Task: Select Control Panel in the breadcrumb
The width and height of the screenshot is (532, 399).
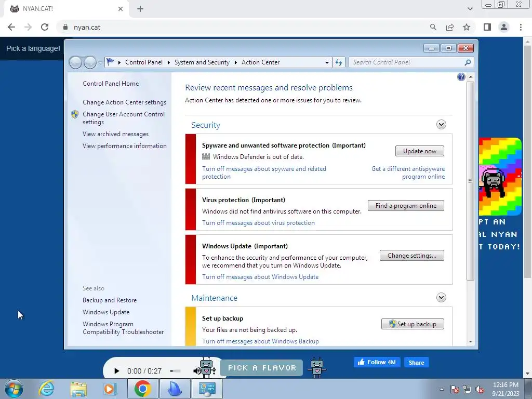Action: coord(144,62)
